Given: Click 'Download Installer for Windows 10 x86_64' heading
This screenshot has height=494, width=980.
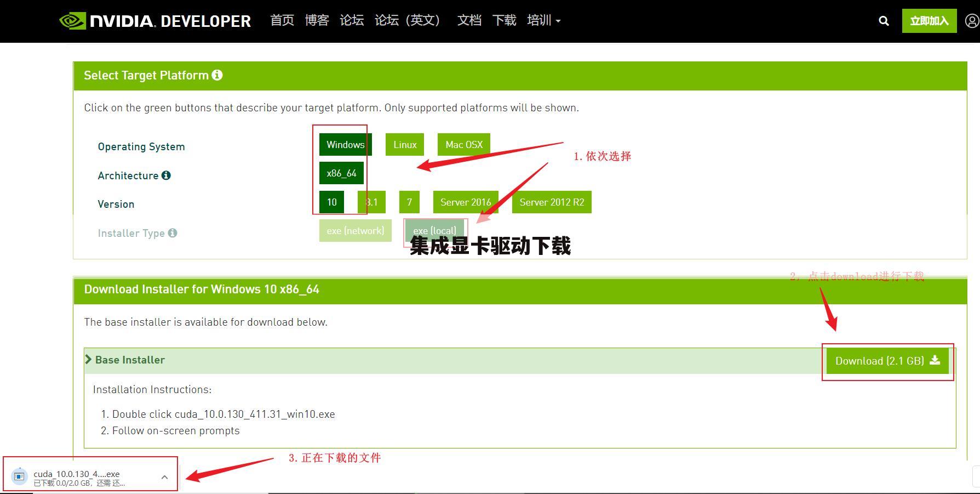Looking at the screenshot, I should pos(202,289).
